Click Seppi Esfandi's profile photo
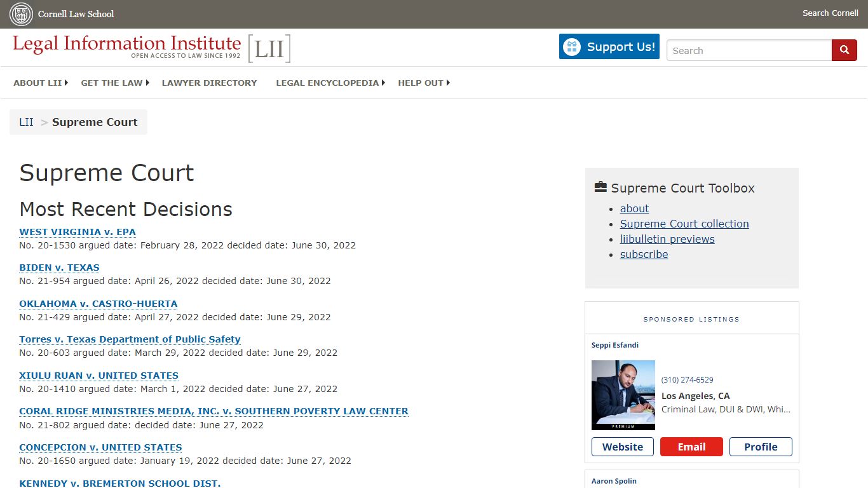This screenshot has width=868, height=488. pos(623,395)
